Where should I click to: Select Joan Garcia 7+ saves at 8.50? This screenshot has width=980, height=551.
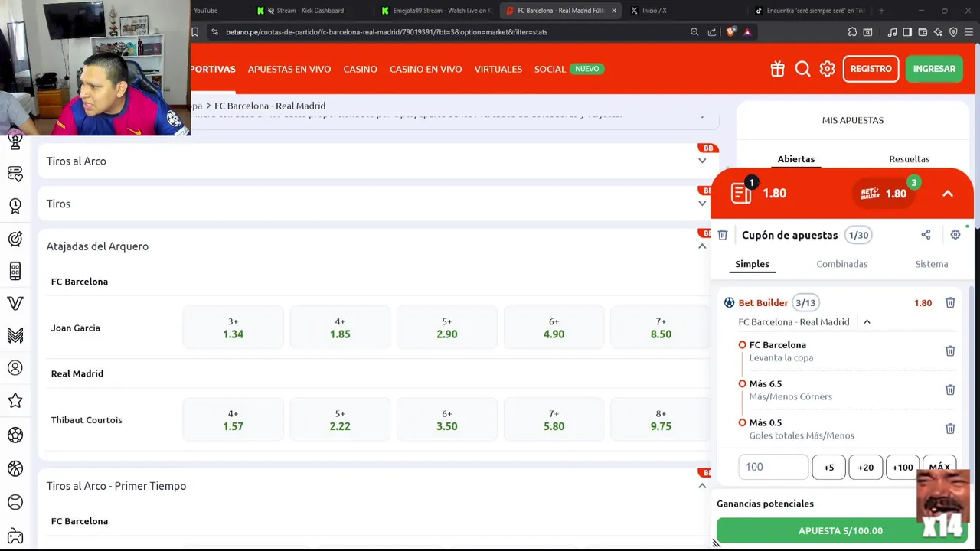click(661, 328)
